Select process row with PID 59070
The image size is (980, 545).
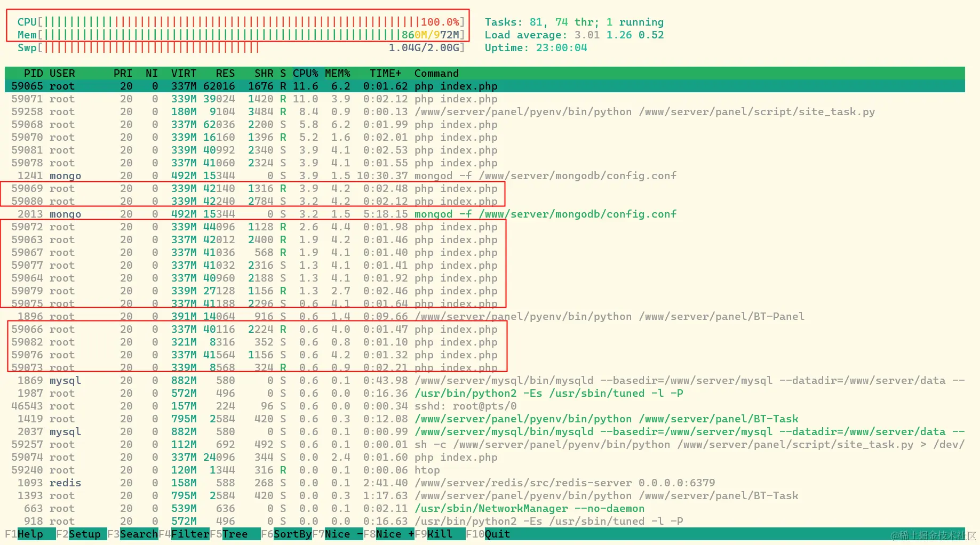pos(485,137)
